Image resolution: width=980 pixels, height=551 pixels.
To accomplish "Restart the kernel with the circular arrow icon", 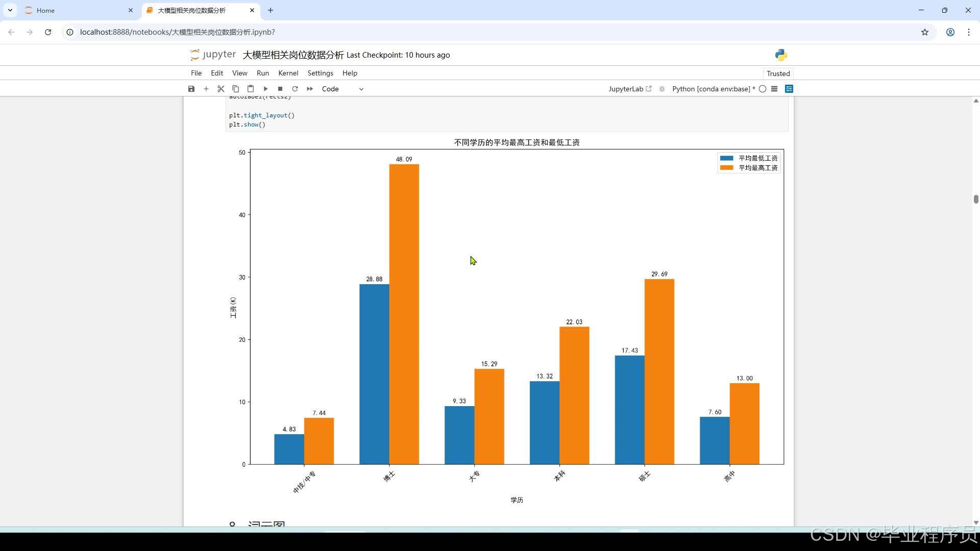I will [295, 89].
